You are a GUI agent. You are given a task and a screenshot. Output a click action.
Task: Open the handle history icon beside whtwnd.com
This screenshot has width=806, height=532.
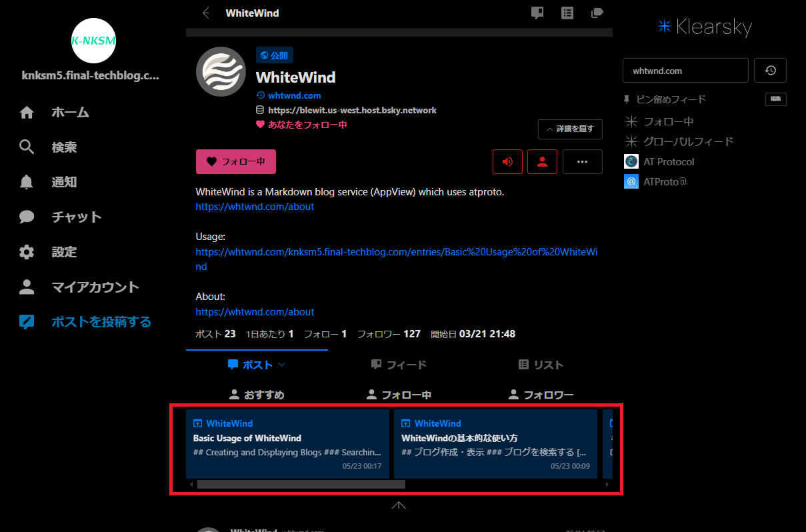tap(261, 95)
